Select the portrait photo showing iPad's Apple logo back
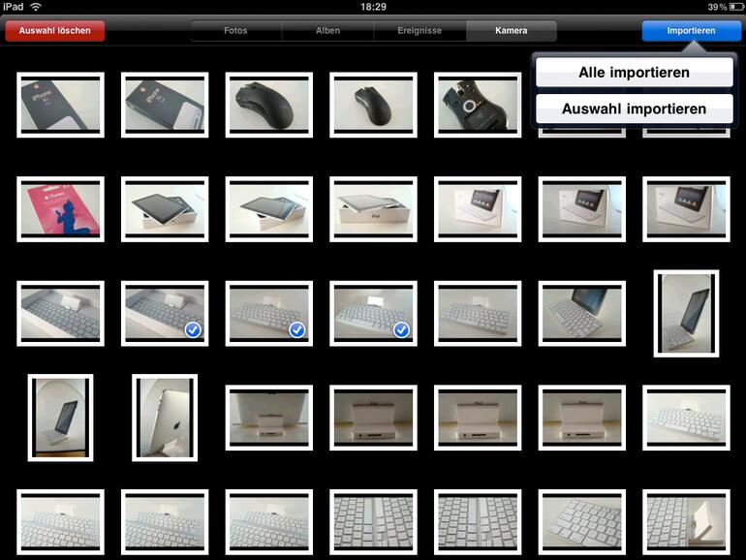 pyautogui.click(x=165, y=418)
